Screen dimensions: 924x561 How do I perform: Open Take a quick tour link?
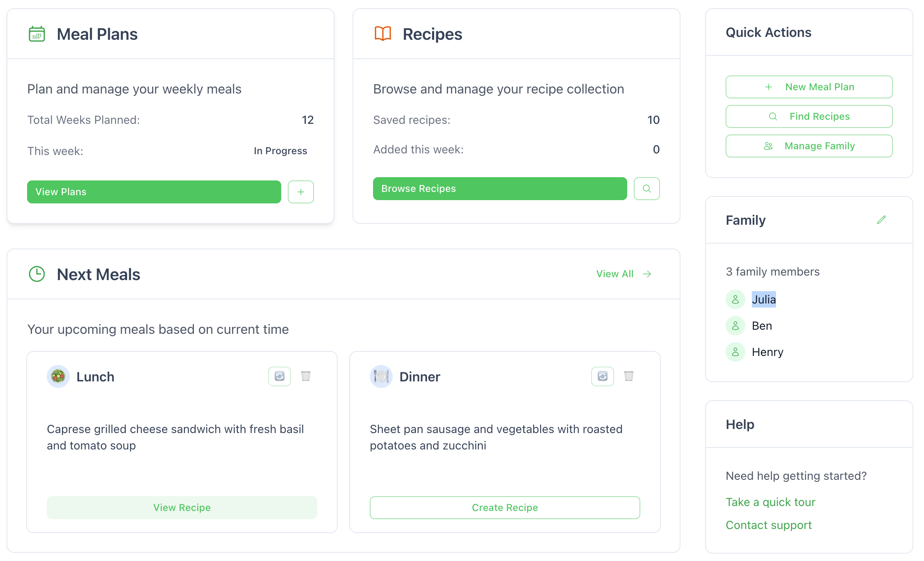tap(770, 502)
